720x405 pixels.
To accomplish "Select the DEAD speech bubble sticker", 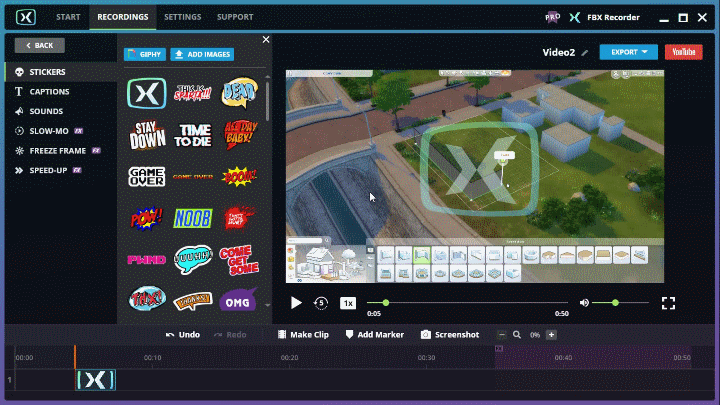I will 239,93.
